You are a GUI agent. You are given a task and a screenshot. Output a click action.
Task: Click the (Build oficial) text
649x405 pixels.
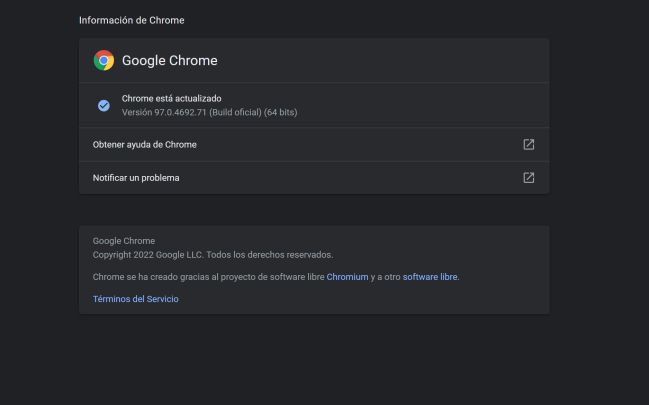(235, 112)
